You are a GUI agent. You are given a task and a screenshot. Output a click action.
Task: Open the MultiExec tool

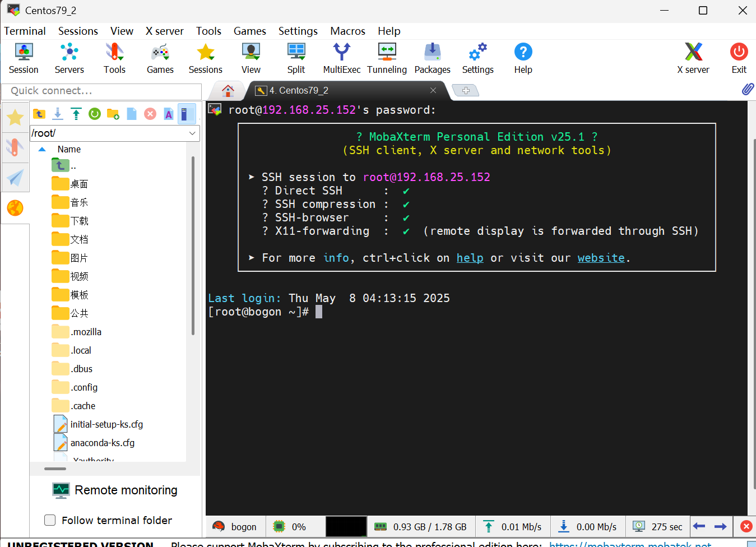[x=341, y=58]
